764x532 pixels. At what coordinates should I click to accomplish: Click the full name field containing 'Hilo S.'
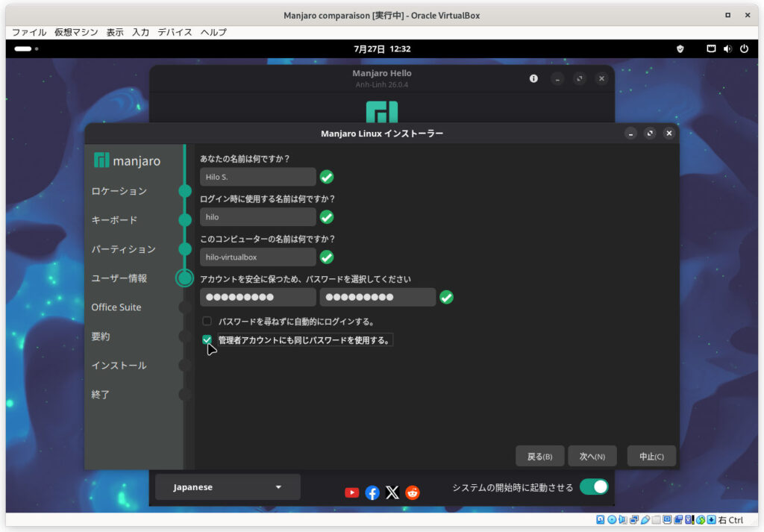pyautogui.click(x=257, y=177)
